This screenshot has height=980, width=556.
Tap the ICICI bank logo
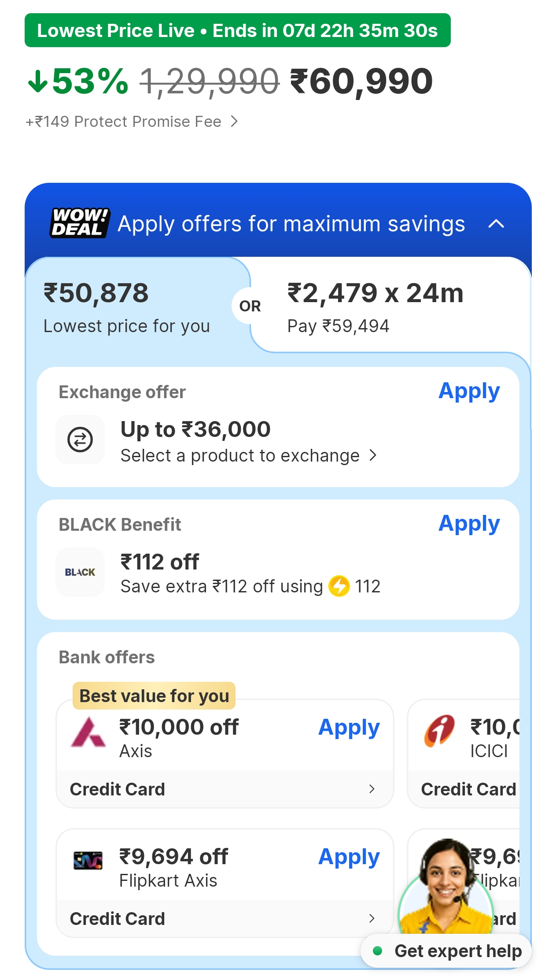pyautogui.click(x=439, y=731)
